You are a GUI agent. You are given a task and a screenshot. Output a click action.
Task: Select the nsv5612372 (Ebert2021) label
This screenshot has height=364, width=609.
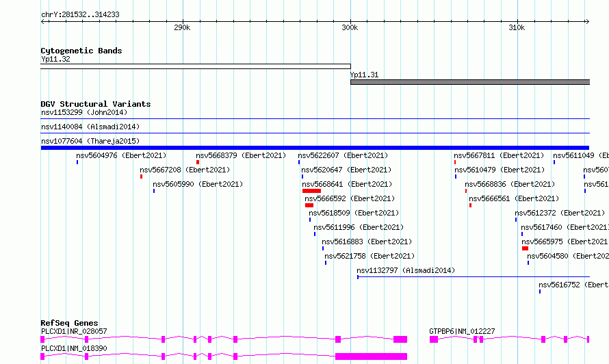(560, 213)
